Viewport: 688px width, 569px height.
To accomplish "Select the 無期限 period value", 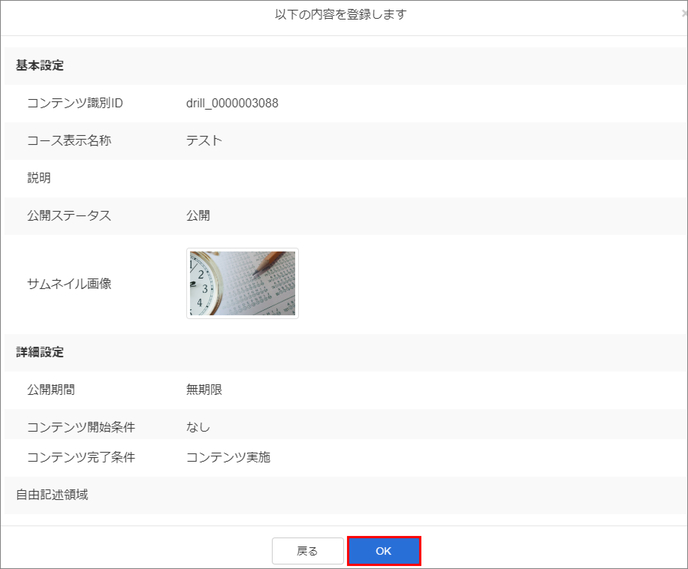I will coord(204,389).
